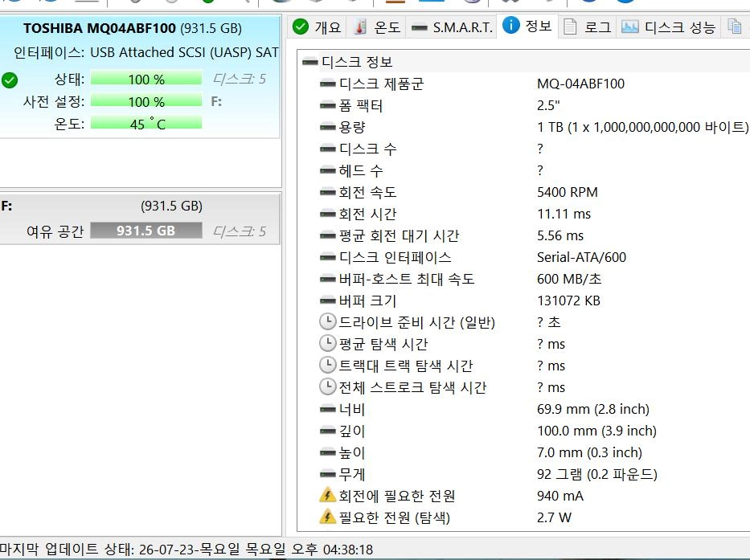Click the disk icon beside 디스크 정보 header

coord(310,62)
